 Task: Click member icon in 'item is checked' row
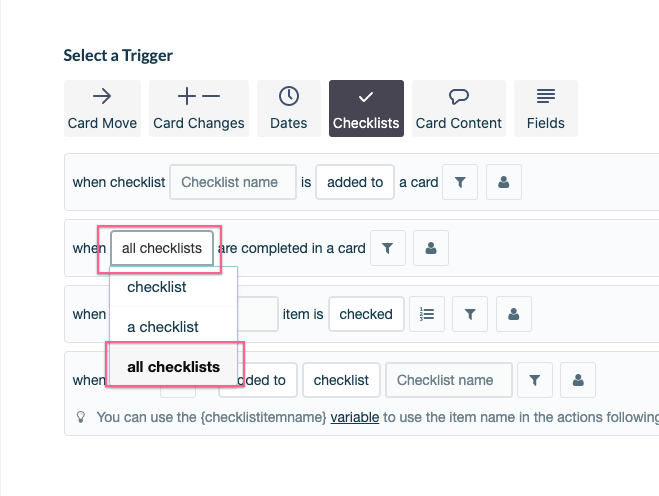click(514, 314)
